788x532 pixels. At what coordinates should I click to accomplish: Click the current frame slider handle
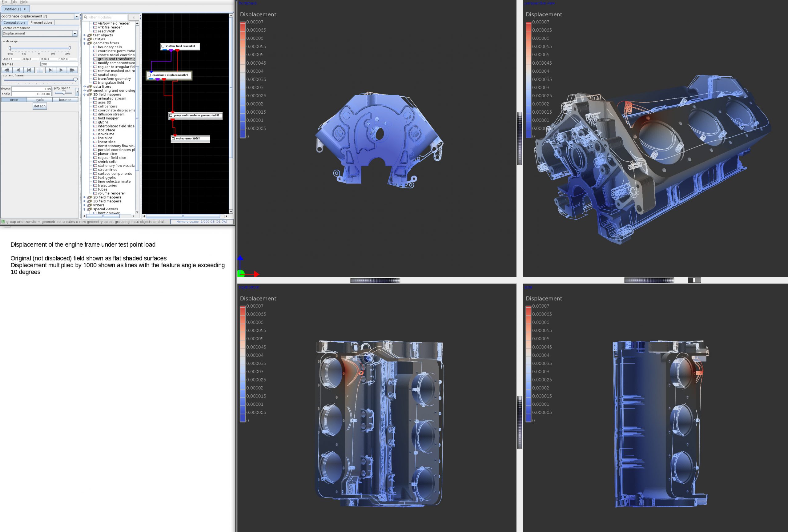(x=75, y=80)
